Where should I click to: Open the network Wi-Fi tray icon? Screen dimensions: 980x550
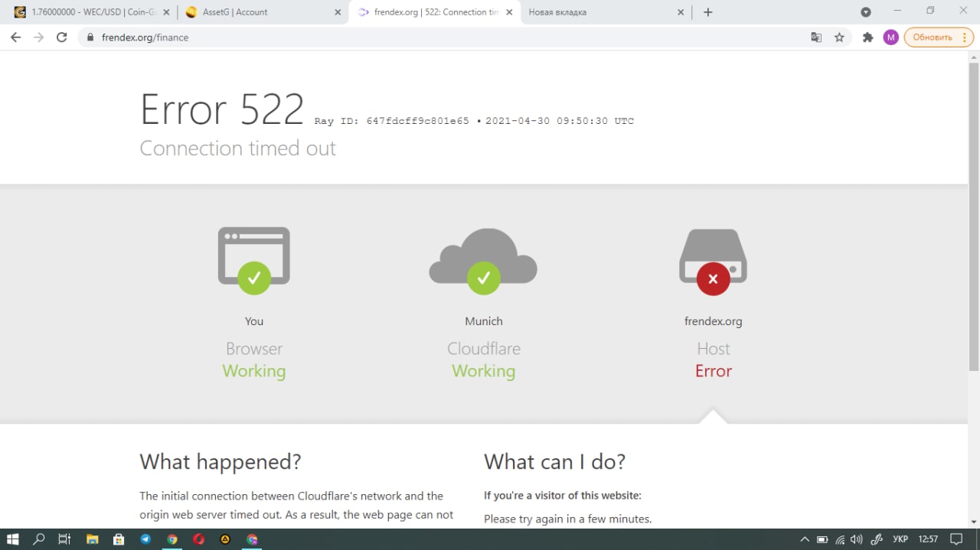840,539
